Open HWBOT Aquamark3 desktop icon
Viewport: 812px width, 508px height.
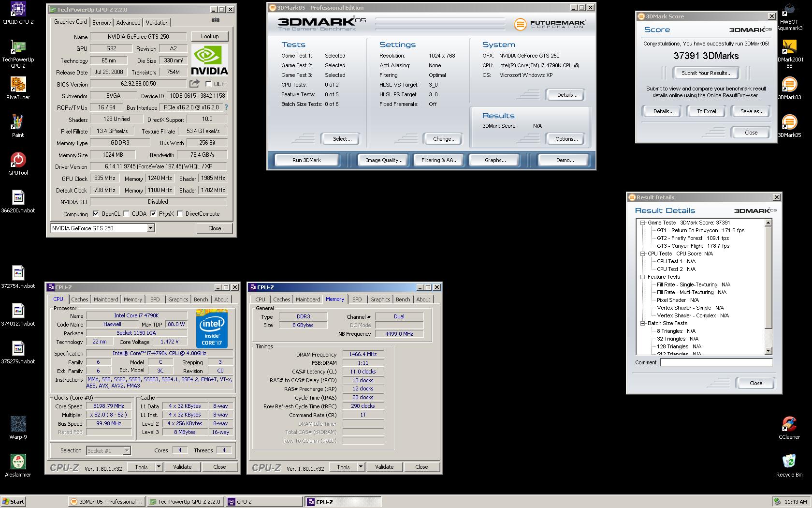[x=789, y=17]
